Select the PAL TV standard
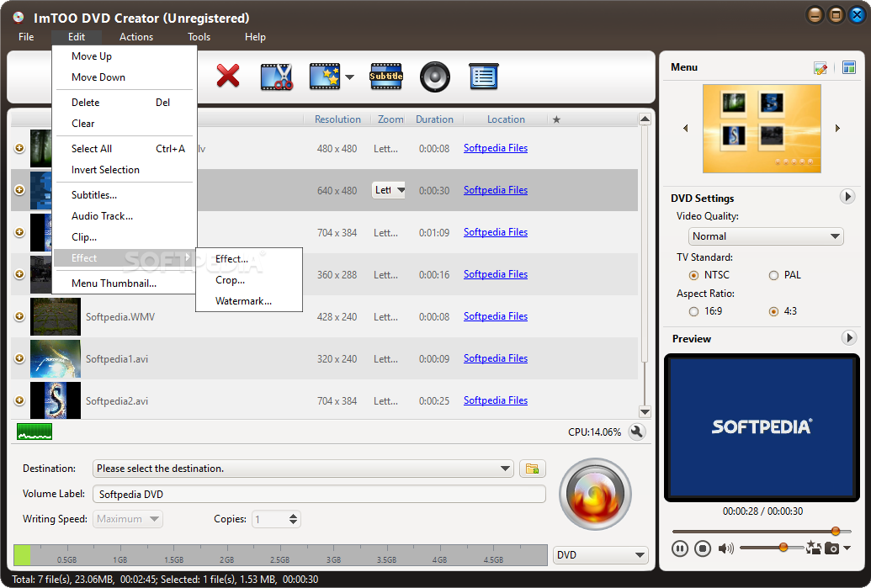This screenshot has height=588, width=871. point(773,275)
